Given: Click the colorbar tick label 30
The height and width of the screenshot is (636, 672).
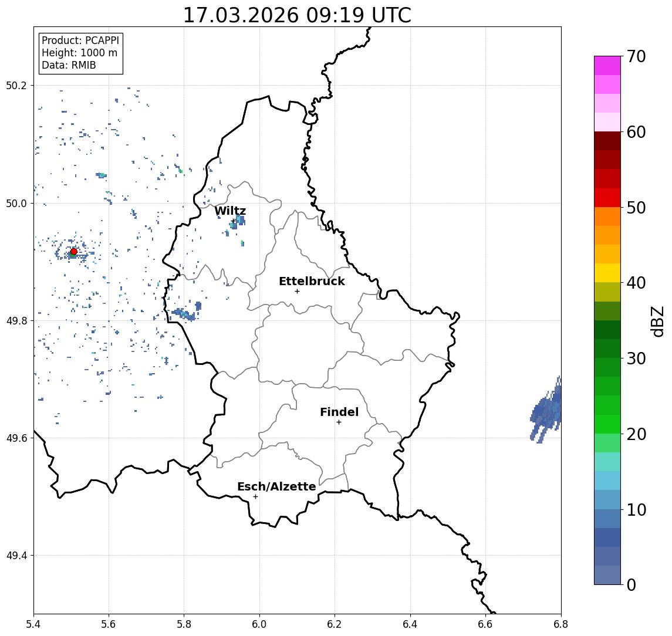Looking at the screenshot, I should pos(636,358).
